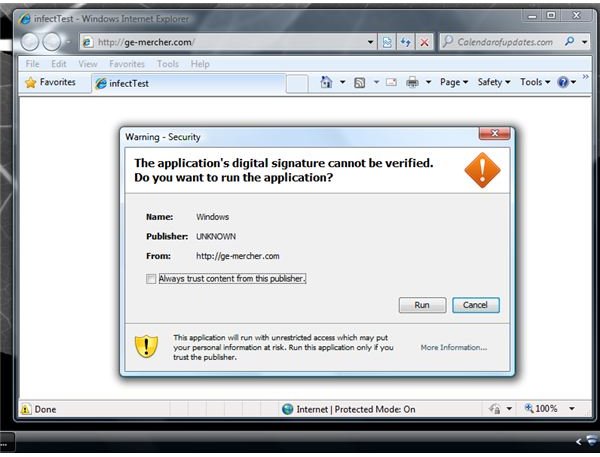Open the More Information link
This screenshot has height=457, width=600.
coord(454,347)
